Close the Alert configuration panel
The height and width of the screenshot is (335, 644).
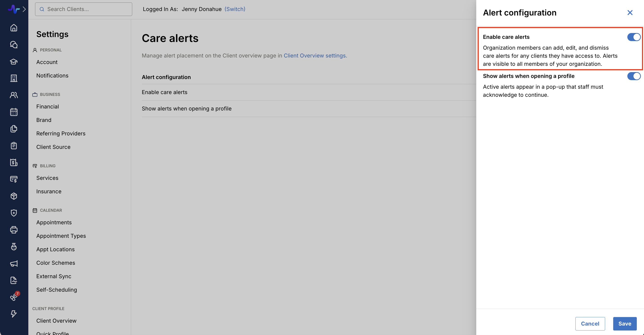(x=630, y=13)
